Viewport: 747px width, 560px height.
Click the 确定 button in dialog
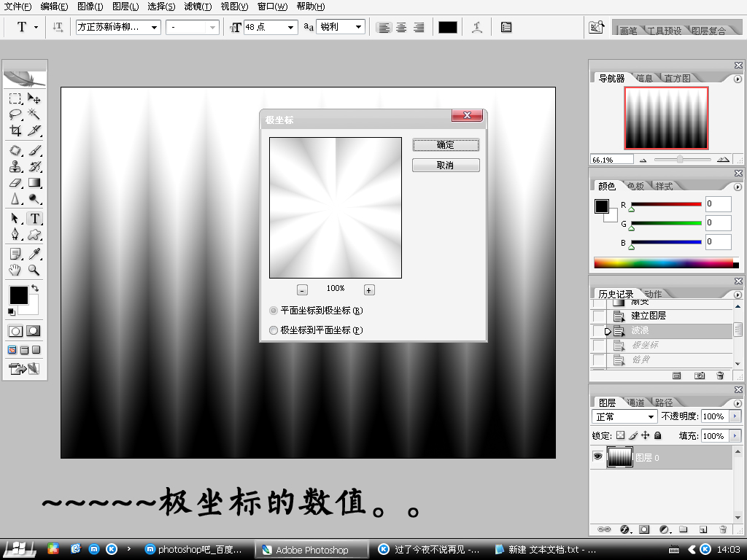(x=446, y=145)
